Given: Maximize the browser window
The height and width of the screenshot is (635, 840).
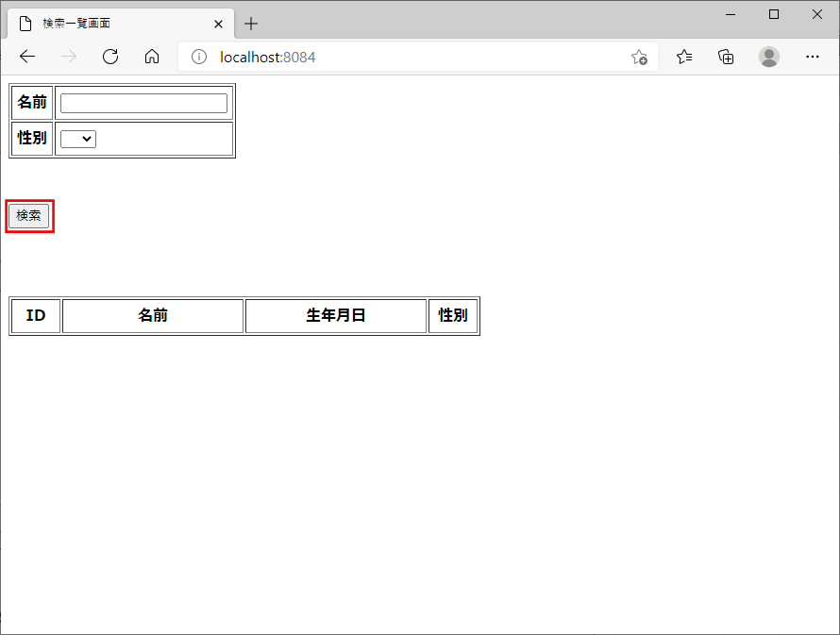Looking at the screenshot, I should click(774, 14).
